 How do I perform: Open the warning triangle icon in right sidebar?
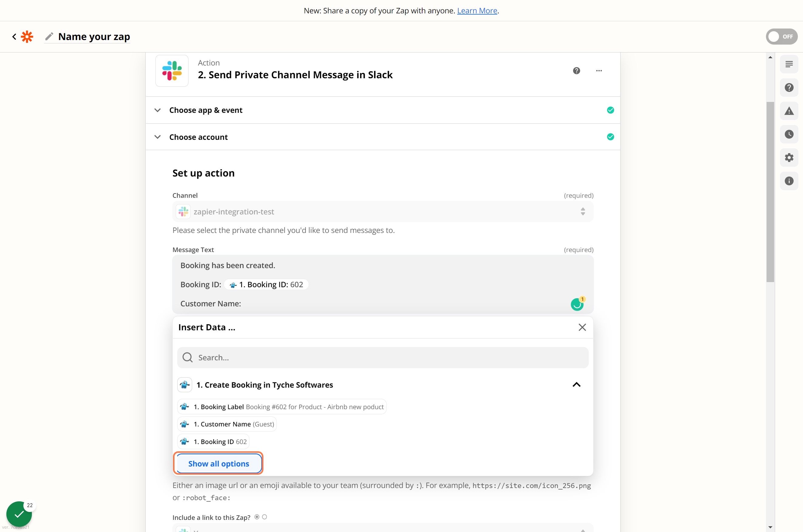point(789,111)
